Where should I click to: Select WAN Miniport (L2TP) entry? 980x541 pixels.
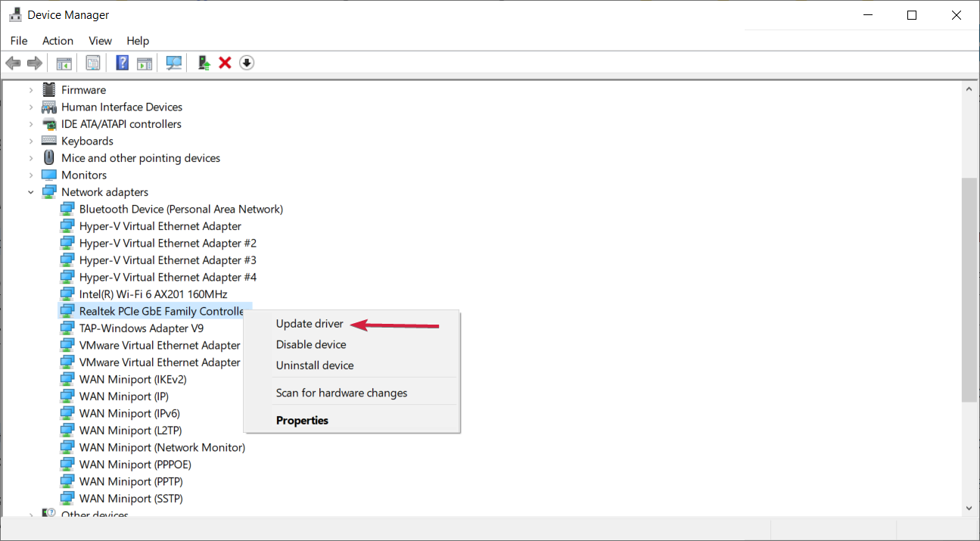pyautogui.click(x=131, y=431)
